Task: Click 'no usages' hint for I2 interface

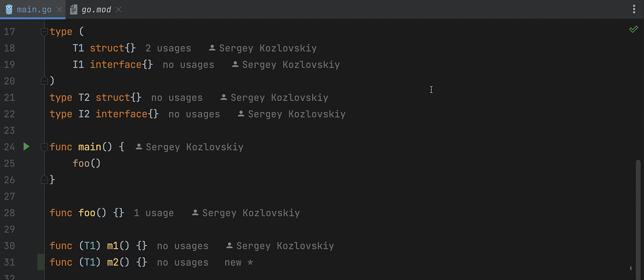Action: (x=194, y=114)
